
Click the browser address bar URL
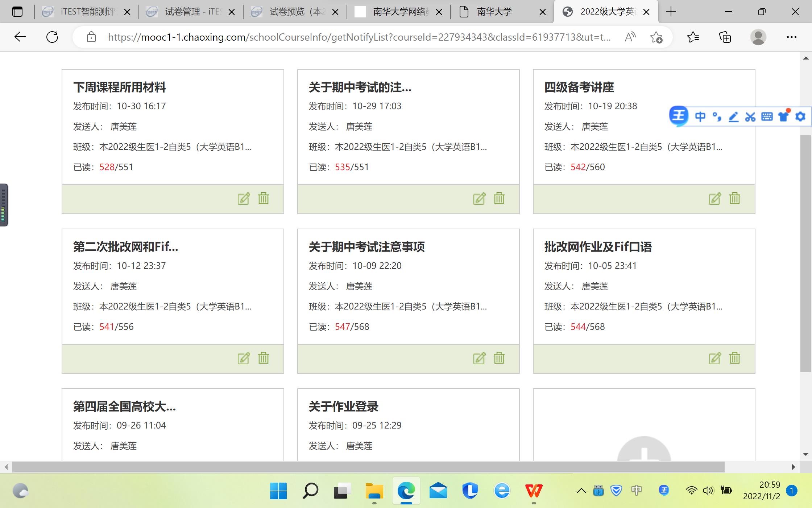359,37
